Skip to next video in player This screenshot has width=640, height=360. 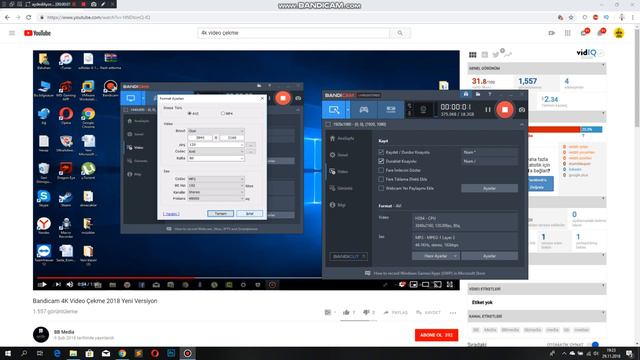(58, 284)
